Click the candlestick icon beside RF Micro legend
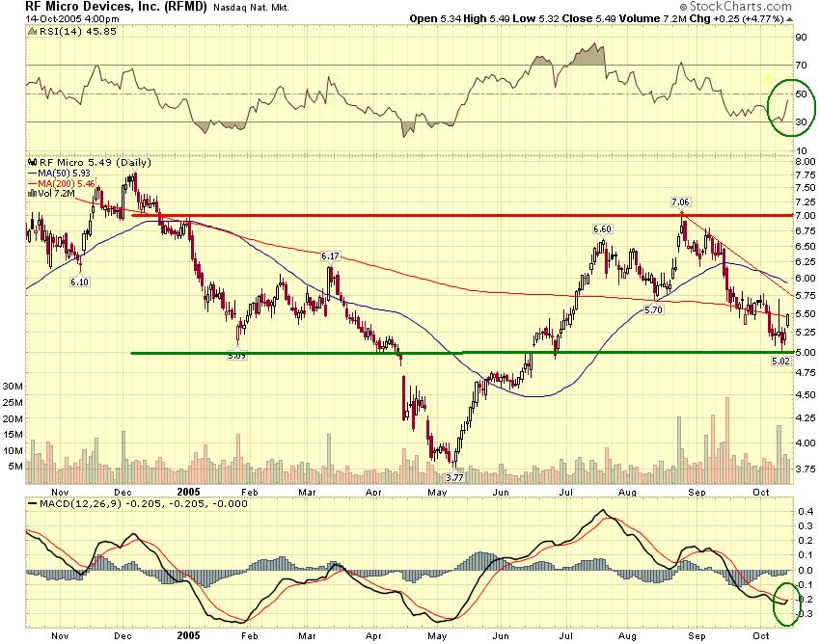820x644 pixels. point(32,163)
